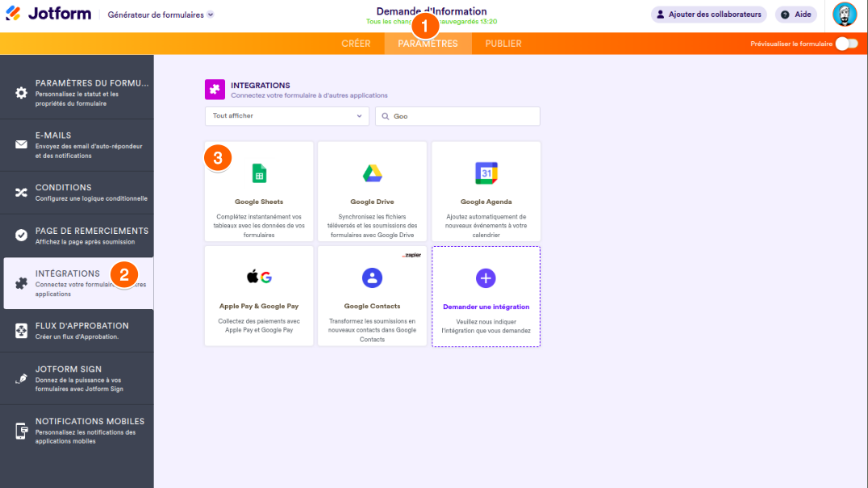Click the saved-changes status text
This screenshot has height=488, width=868.
click(x=432, y=22)
